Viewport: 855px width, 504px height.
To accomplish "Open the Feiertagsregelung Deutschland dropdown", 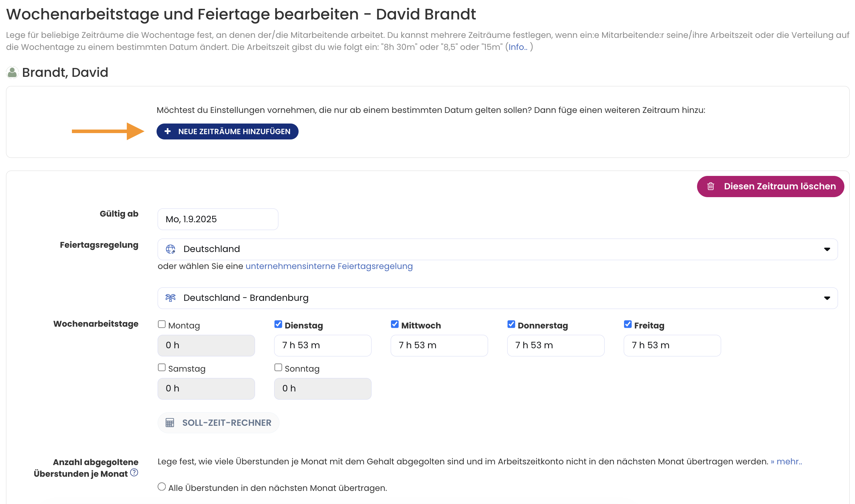I will (x=498, y=249).
